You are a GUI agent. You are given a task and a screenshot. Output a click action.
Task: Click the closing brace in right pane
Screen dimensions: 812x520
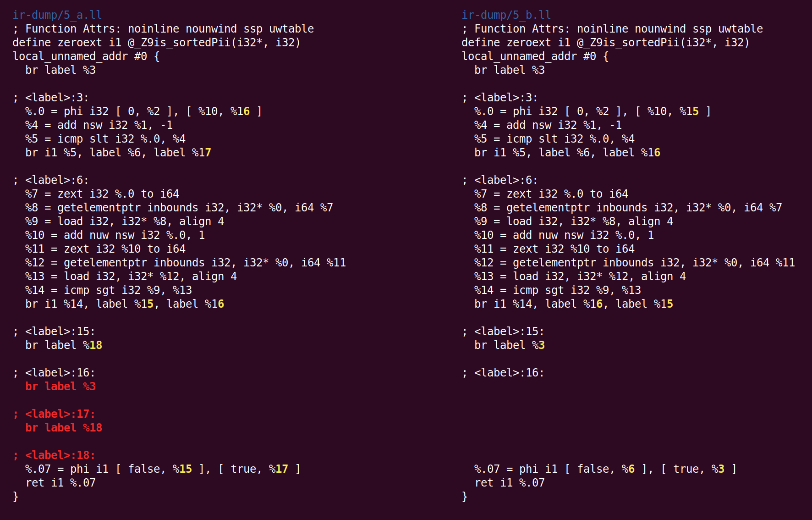coord(465,497)
